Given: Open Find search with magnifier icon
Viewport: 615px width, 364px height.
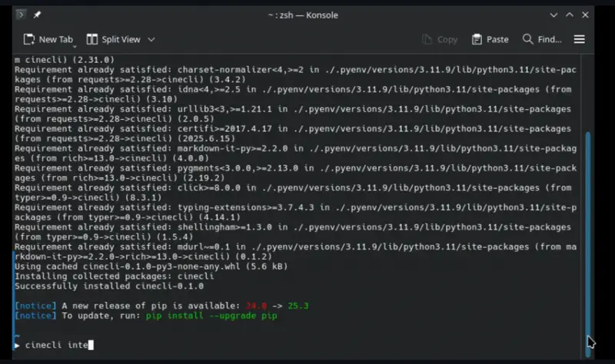Looking at the screenshot, I should pos(541,39).
